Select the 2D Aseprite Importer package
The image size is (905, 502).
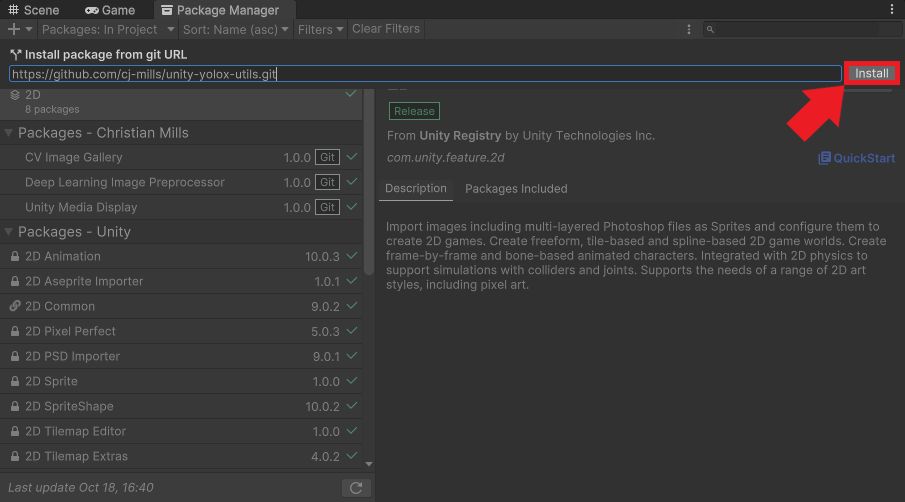tap(181, 281)
